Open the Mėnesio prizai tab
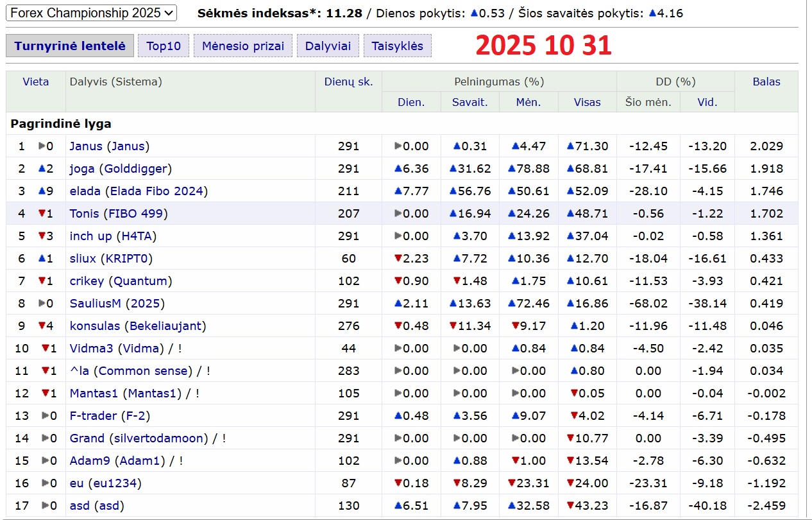Image resolution: width=812 pixels, height=520 pixels. click(x=243, y=46)
